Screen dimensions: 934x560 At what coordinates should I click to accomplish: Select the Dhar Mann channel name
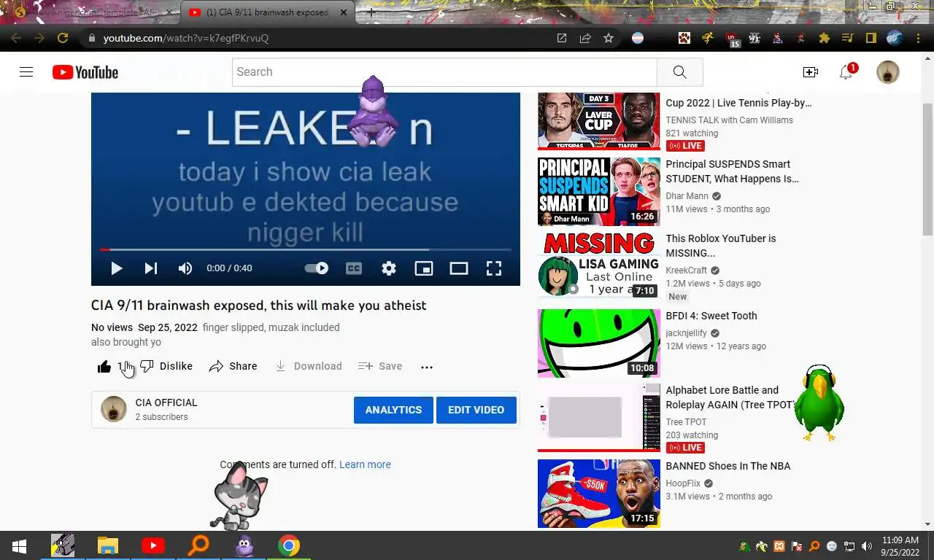click(687, 196)
